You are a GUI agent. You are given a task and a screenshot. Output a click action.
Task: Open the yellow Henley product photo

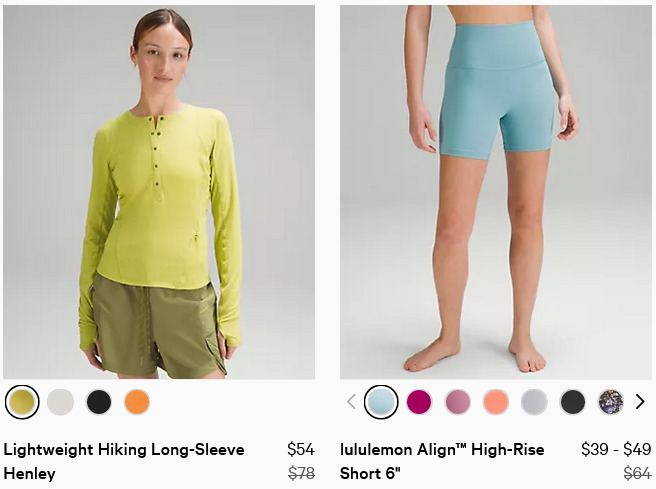pyautogui.click(x=159, y=192)
